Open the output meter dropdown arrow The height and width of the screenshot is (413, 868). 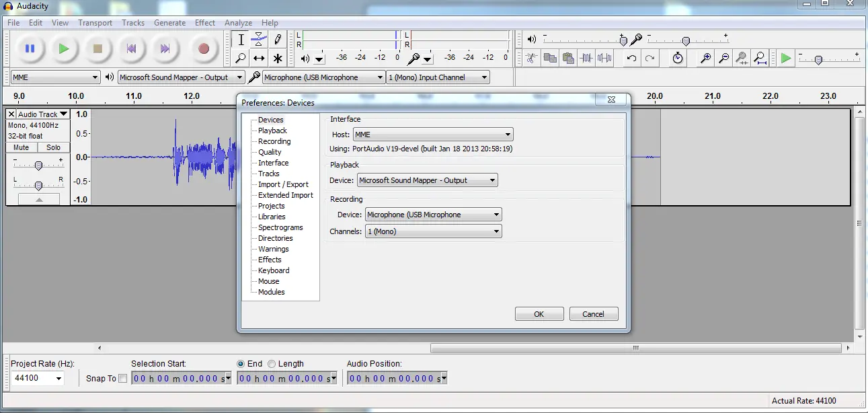tap(319, 59)
